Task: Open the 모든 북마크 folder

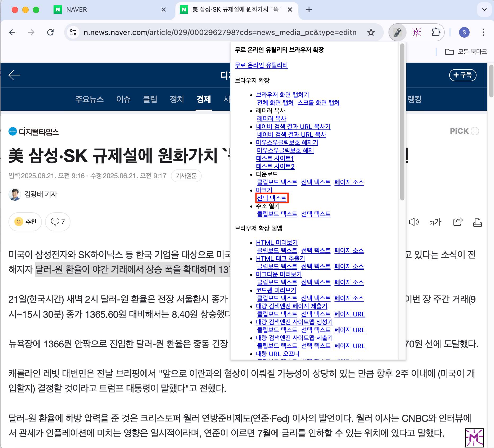Action: 466,52
